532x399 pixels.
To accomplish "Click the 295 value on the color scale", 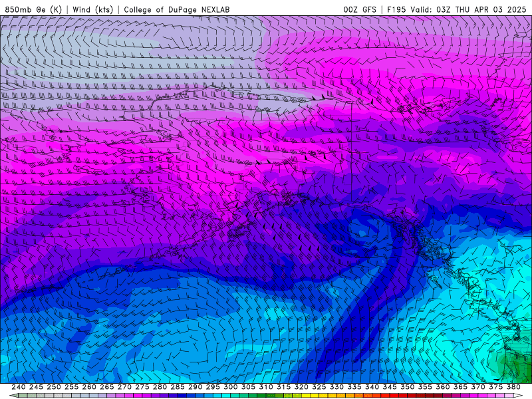I will click(x=213, y=387).
